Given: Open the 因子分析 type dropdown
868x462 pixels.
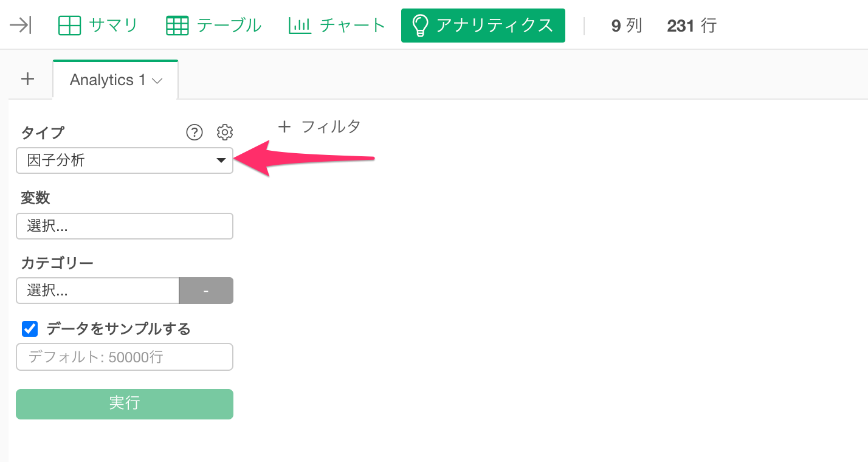Looking at the screenshot, I should (125, 160).
